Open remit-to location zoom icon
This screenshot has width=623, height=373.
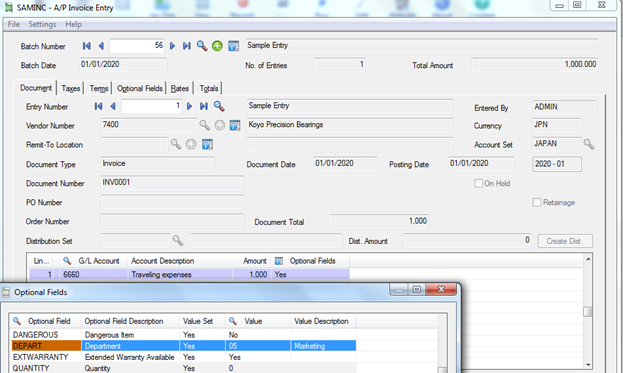(207, 144)
